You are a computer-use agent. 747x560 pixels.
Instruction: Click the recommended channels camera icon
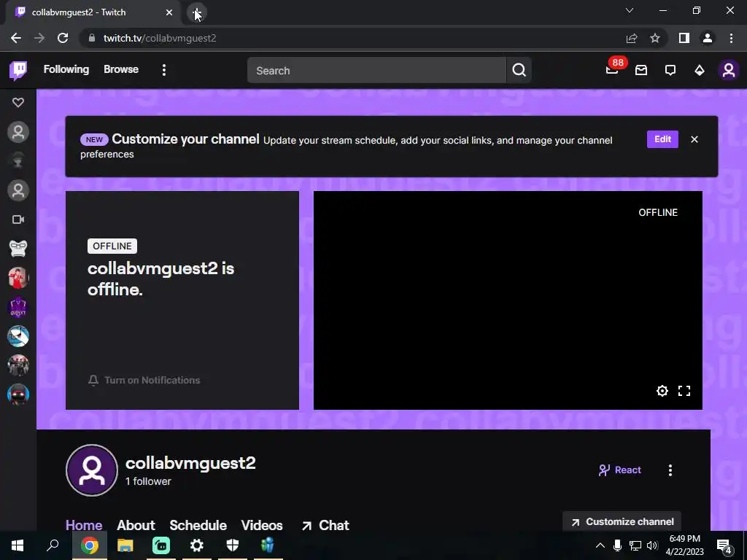18,219
